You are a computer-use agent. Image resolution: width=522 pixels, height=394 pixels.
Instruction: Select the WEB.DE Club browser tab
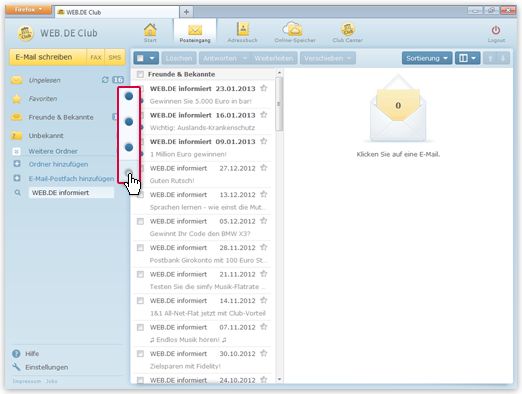click(x=117, y=12)
